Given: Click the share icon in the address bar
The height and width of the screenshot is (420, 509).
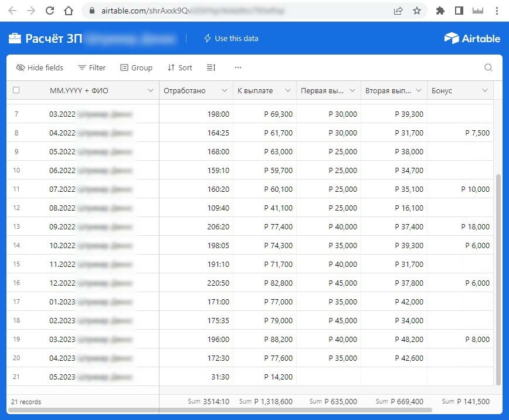Looking at the screenshot, I should tap(398, 10).
